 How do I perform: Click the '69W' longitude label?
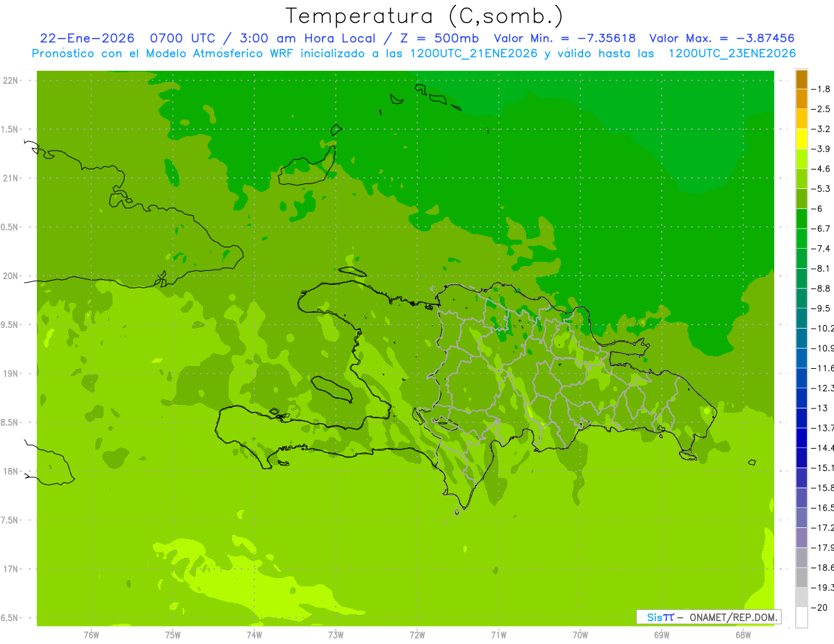[x=662, y=634]
